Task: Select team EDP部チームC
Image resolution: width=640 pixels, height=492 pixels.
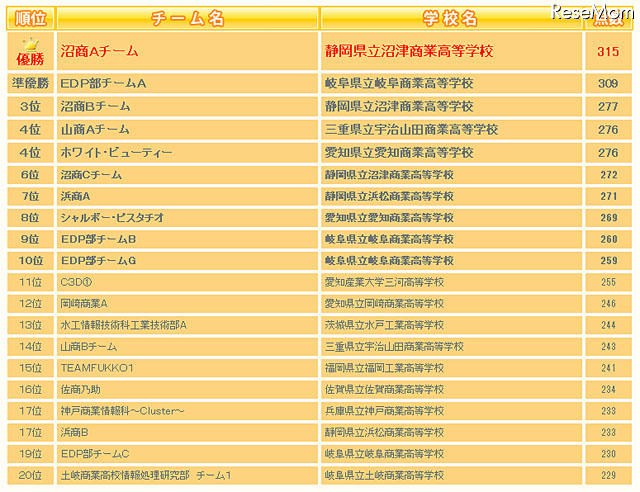Action: coord(95,454)
